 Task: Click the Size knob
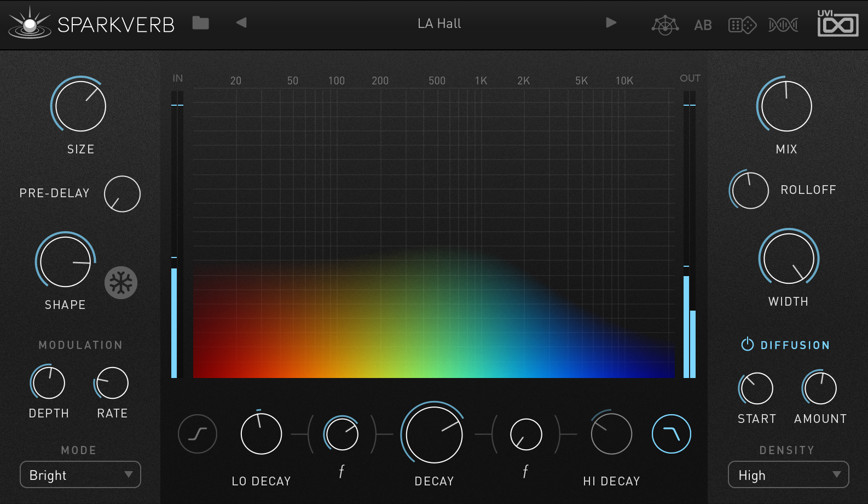(80, 106)
